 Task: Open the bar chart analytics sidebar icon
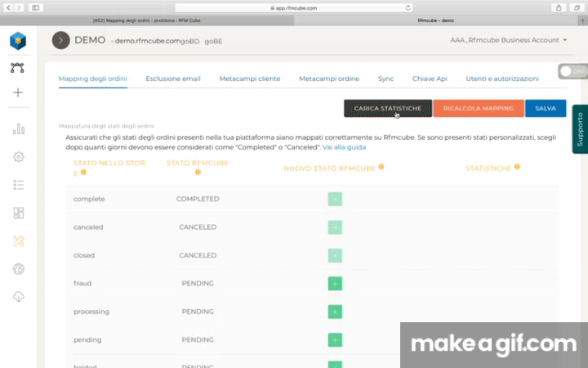coord(18,128)
